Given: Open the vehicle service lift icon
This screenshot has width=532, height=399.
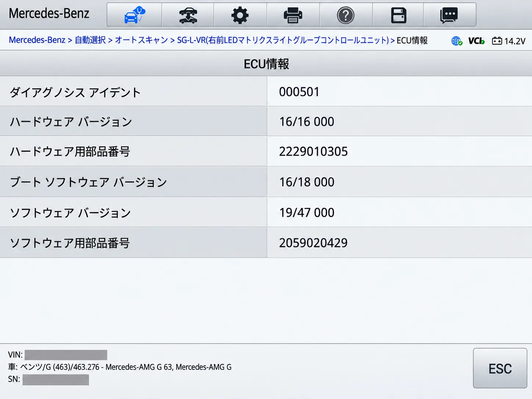Looking at the screenshot, I should click(188, 15).
